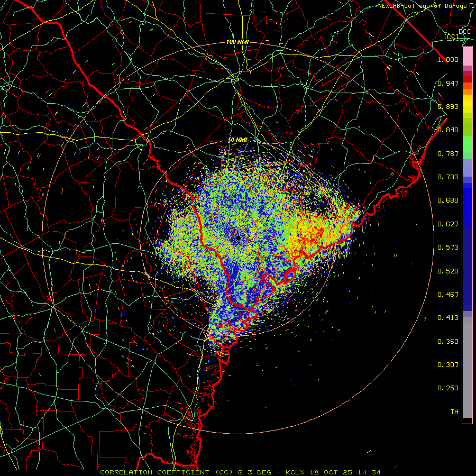Click the 100 NMI range ring label

[x=237, y=42]
